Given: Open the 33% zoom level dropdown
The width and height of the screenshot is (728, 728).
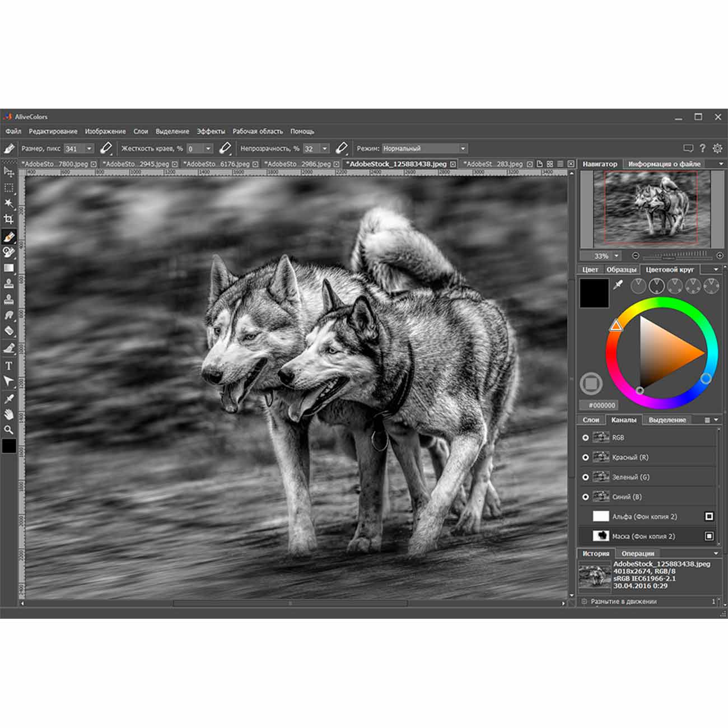Looking at the screenshot, I should pyautogui.click(x=617, y=256).
